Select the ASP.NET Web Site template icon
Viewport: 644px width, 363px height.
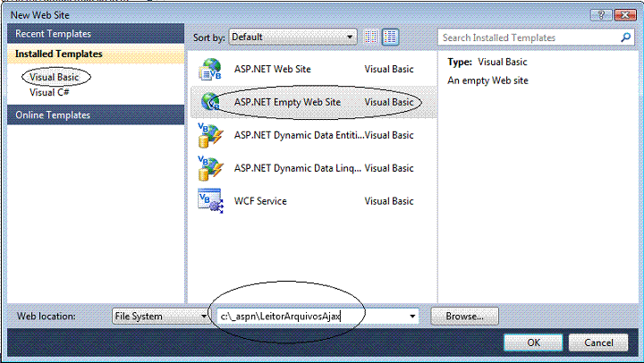pos(209,69)
